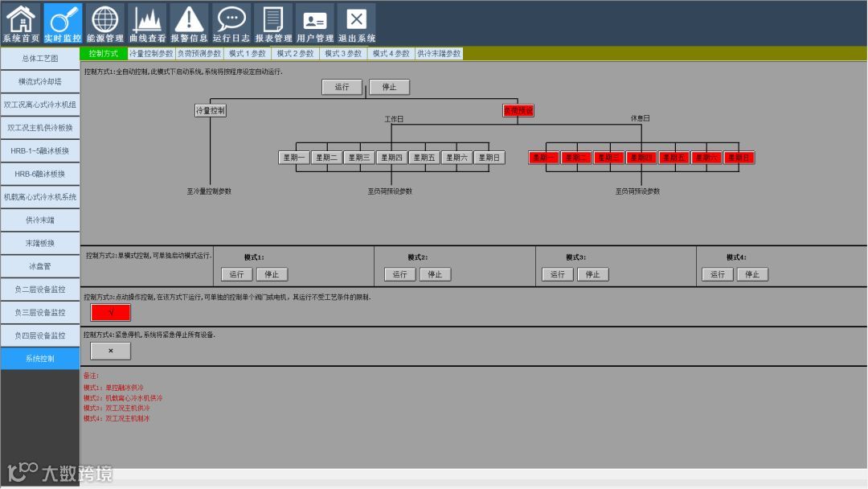The image size is (868, 489).
Task: Select 系统控制 in sidebar
Action: [40, 359]
